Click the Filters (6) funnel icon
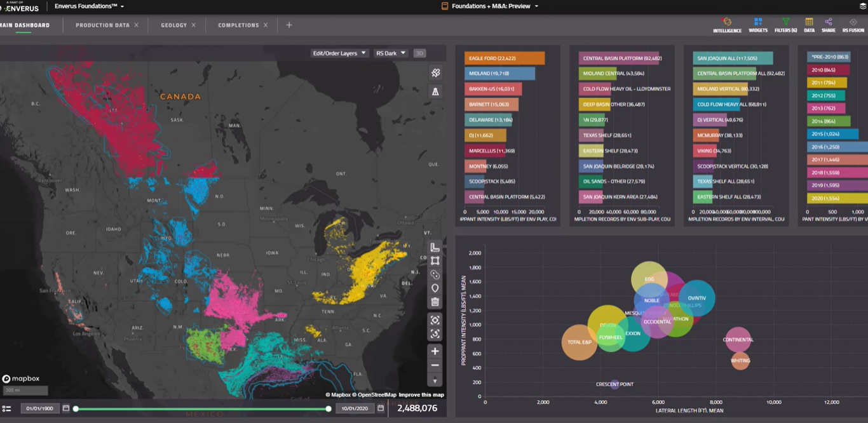 pos(785,22)
